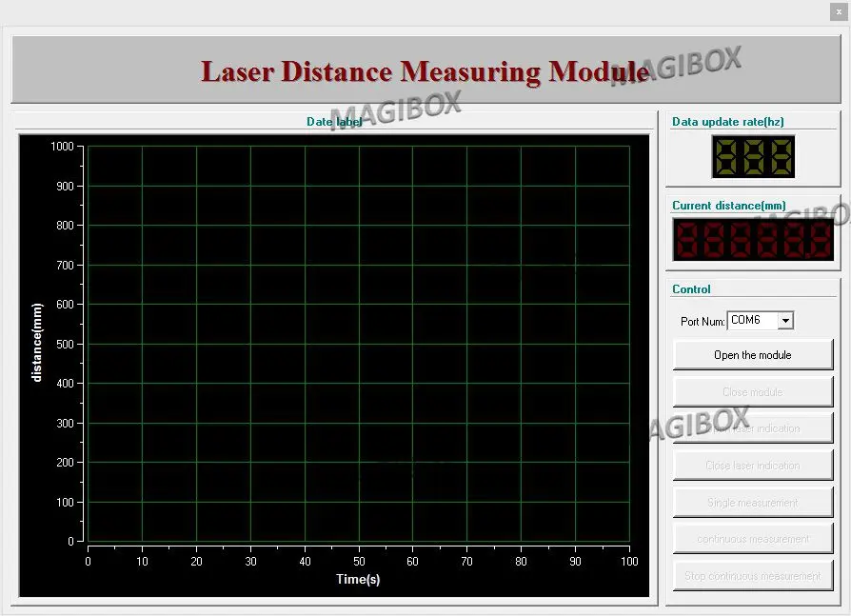The height and width of the screenshot is (616, 851).
Task: Click the Current distance(mm) label
Action: tap(729, 205)
